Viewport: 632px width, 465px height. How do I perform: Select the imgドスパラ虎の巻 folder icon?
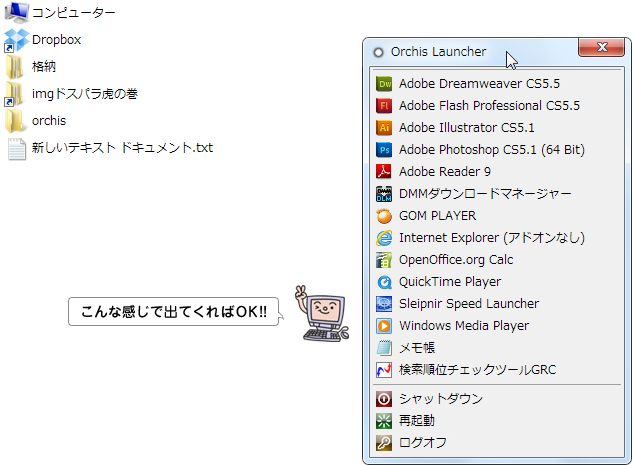15,94
